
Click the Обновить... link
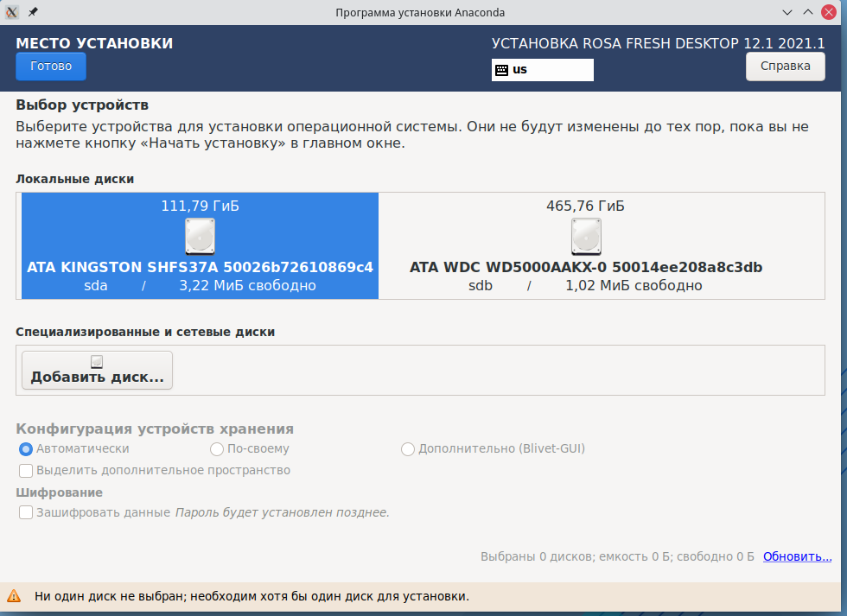[x=797, y=556]
